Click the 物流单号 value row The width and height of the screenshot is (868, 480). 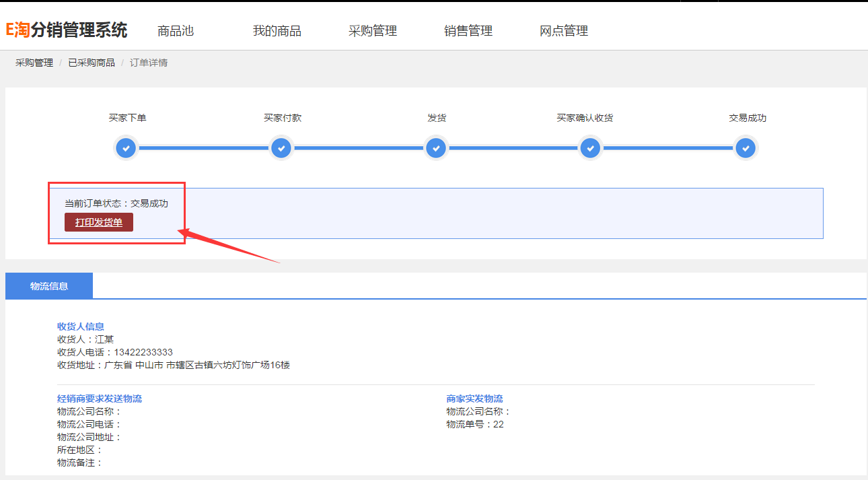point(474,424)
